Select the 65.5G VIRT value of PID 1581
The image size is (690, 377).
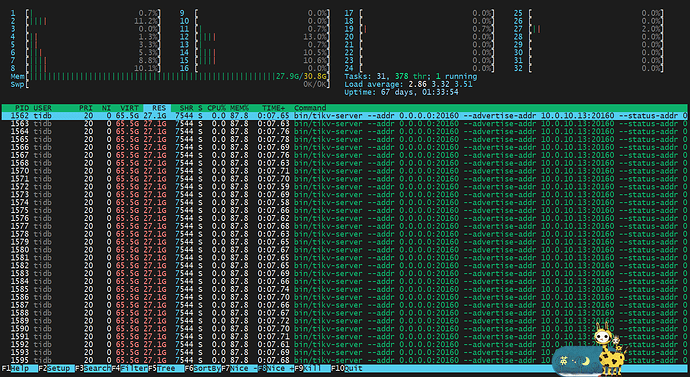[128, 258]
